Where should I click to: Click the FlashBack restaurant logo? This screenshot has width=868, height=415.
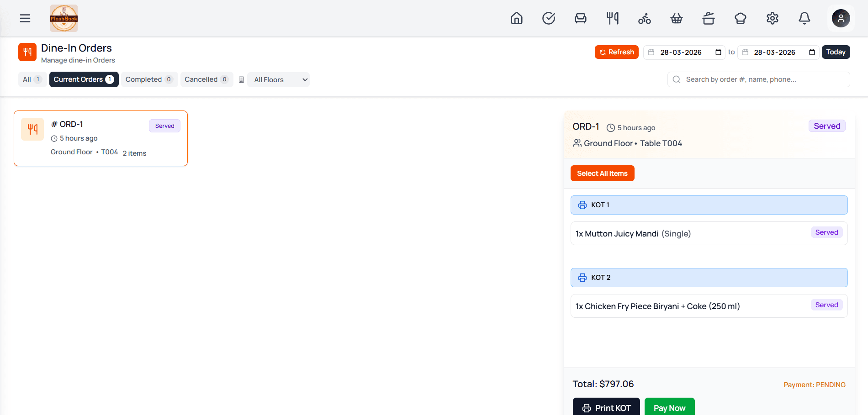point(64,18)
